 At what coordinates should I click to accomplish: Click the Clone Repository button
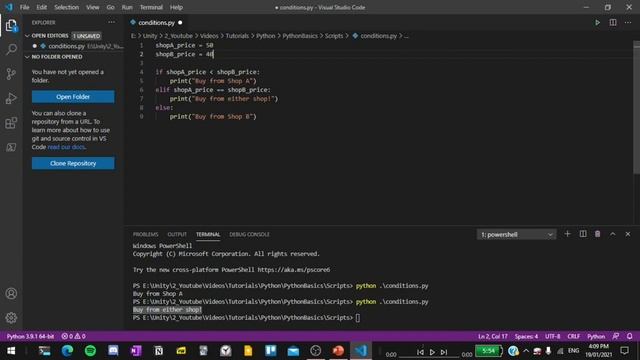click(73, 163)
